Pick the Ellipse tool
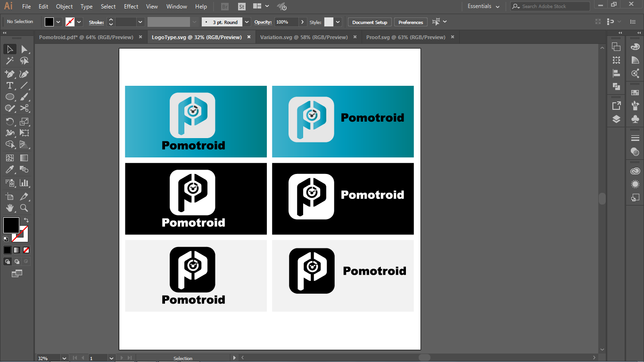This screenshot has height=362, width=644. [x=9, y=97]
